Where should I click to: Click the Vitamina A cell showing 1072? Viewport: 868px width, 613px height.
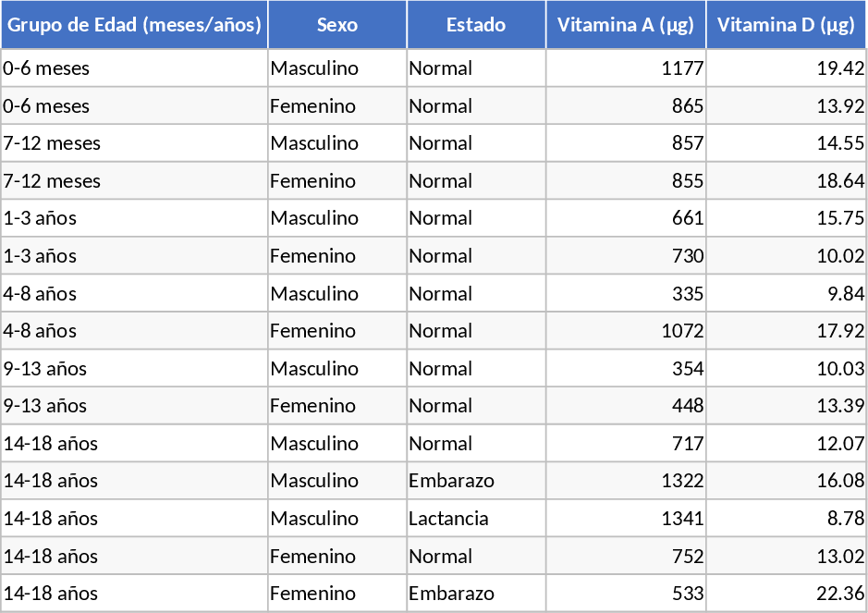[626, 331]
